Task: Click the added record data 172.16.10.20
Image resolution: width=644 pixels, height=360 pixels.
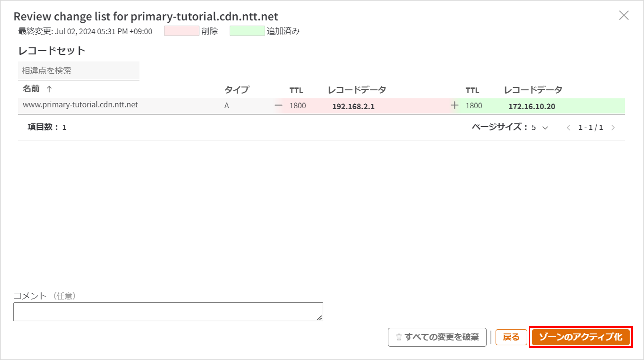Action: (532, 107)
